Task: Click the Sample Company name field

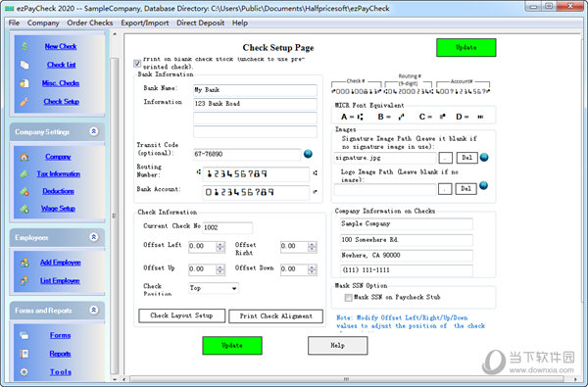Action: [407, 224]
